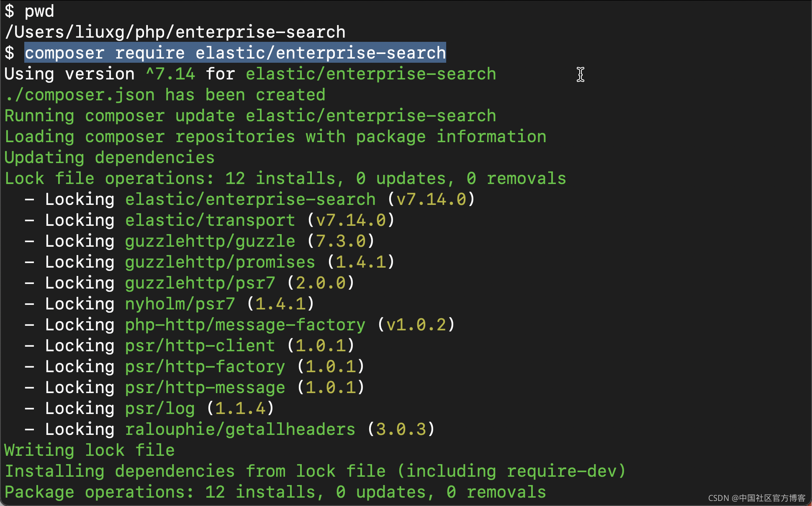Click the 'elastic/enterprise-search' package in the Locking list
This screenshot has width=812, height=506.
point(250,199)
